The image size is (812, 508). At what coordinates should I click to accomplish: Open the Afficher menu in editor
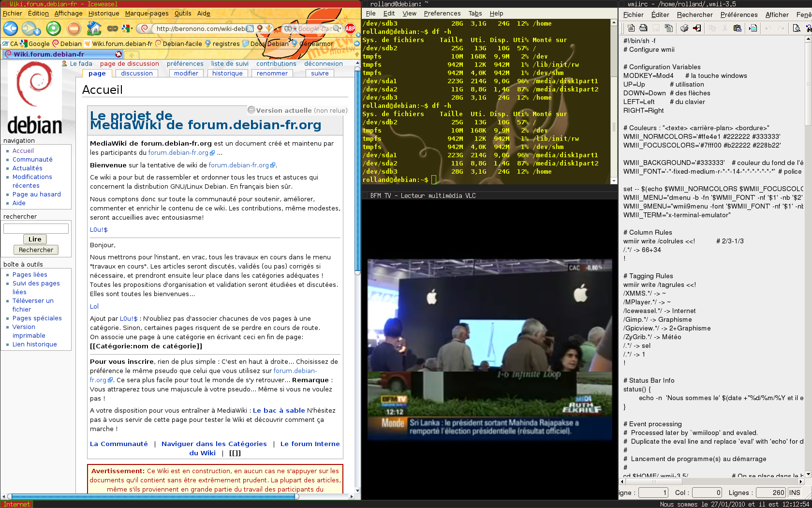pyautogui.click(x=777, y=15)
